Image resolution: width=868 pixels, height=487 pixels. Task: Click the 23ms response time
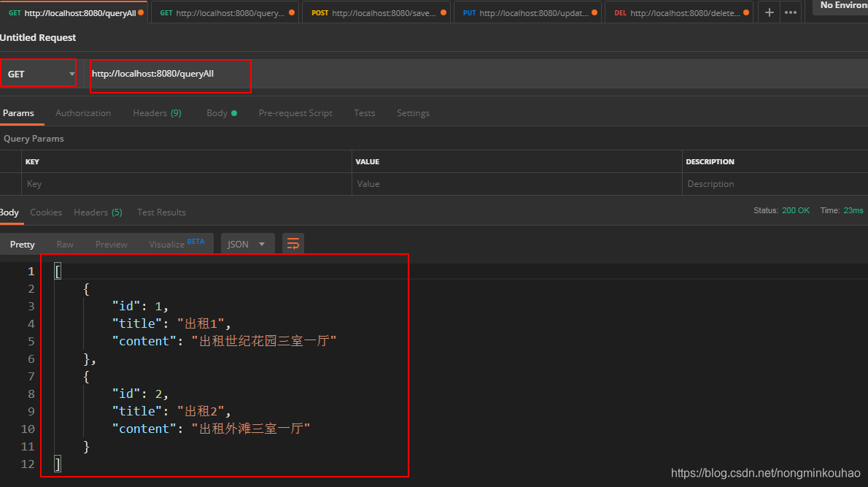click(x=853, y=210)
